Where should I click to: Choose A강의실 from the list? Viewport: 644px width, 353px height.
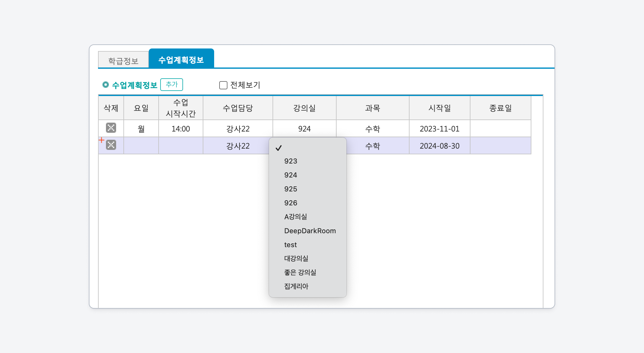coord(296,217)
